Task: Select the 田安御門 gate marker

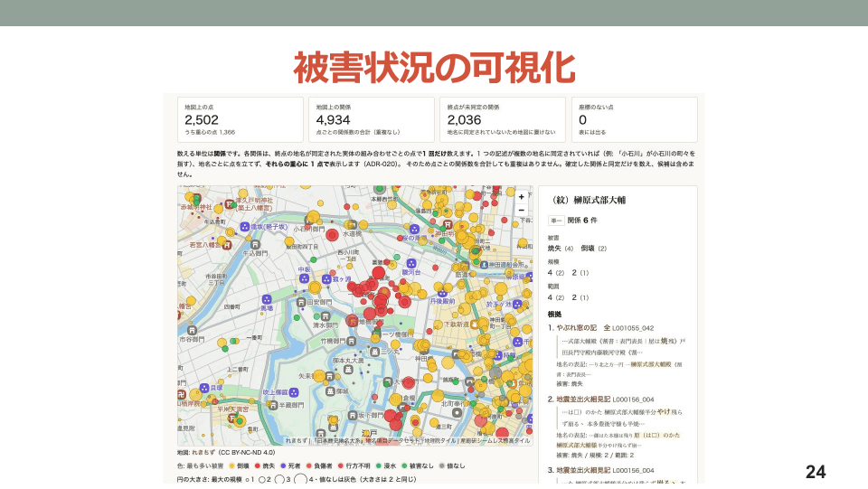Action: (301, 303)
